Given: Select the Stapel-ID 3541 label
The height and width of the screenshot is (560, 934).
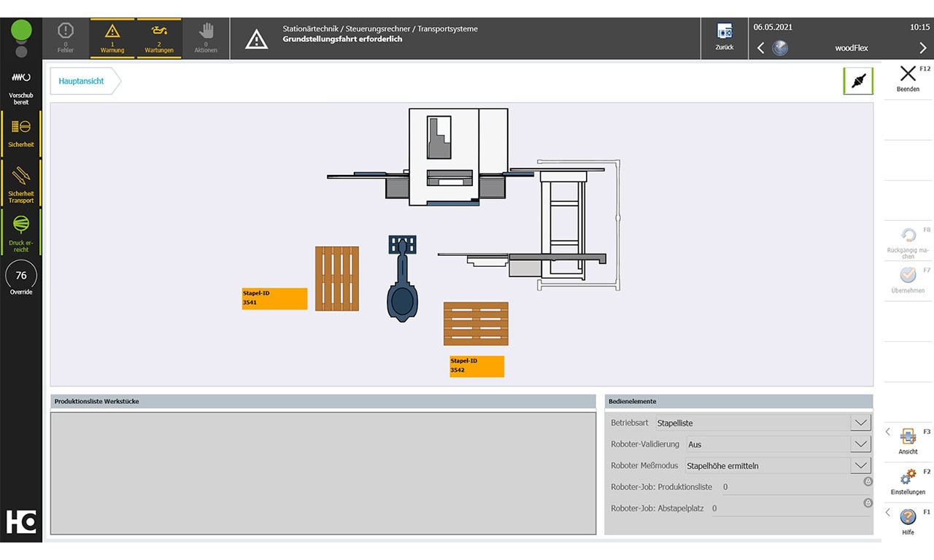Looking at the screenshot, I should [274, 298].
